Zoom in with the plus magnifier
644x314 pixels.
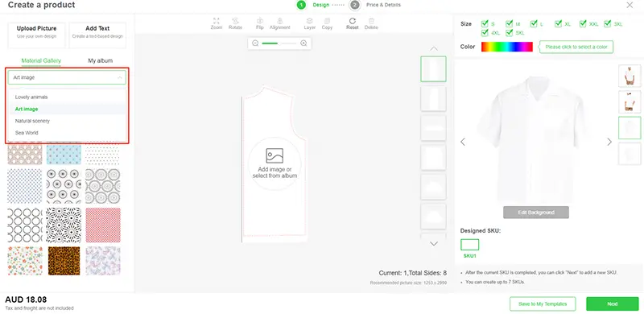coord(304,43)
